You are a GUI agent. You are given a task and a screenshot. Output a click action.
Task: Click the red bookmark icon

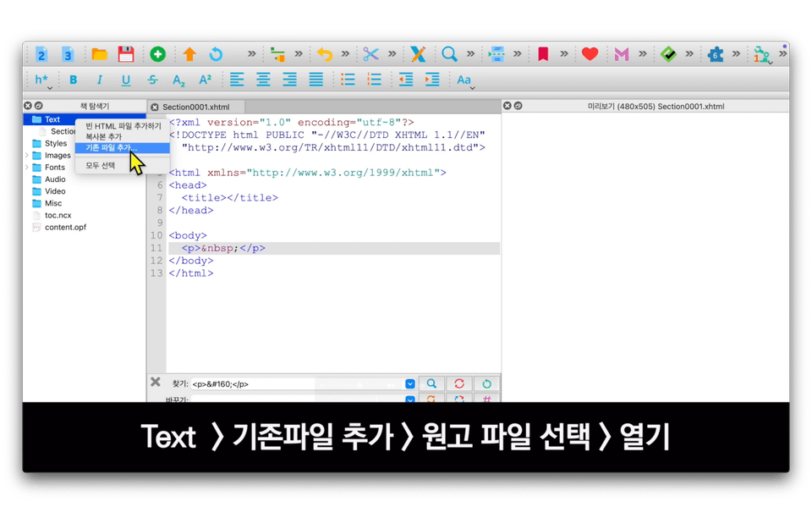click(x=543, y=54)
